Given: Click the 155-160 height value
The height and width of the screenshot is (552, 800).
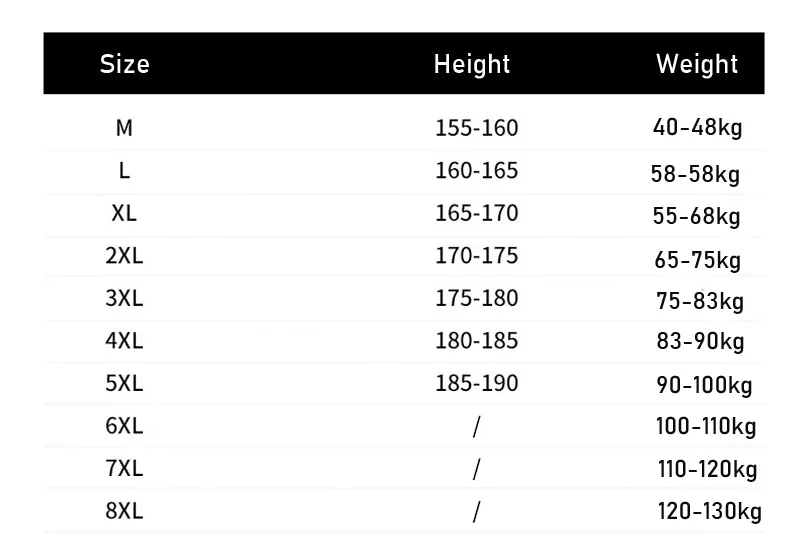Looking at the screenshot, I should pyautogui.click(x=477, y=128).
